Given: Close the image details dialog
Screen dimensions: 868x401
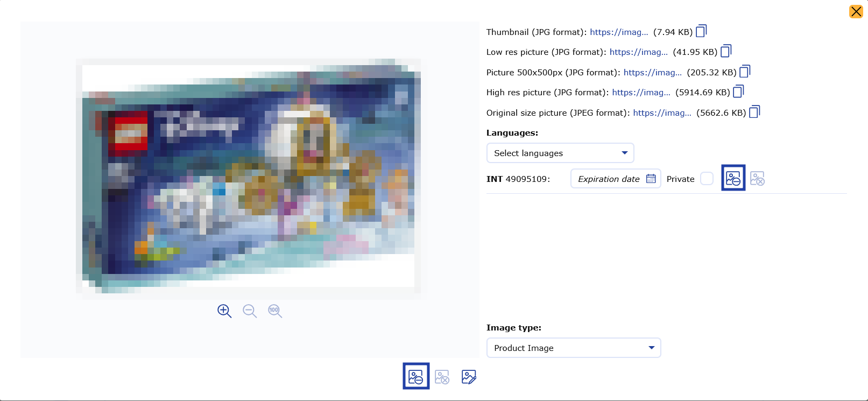Looking at the screenshot, I should pyautogui.click(x=856, y=11).
